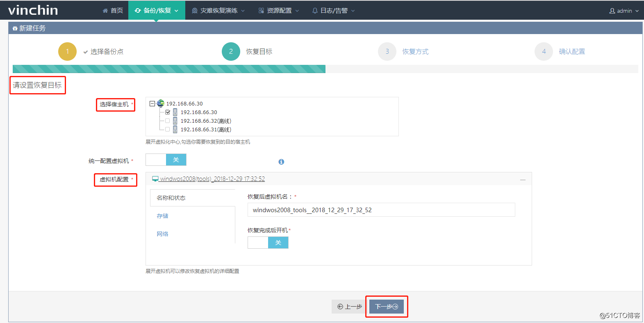Viewport: 644px width, 323px height.
Task: Open the 备份/恢复 dropdown arrow
Action: click(x=177, y=11)
